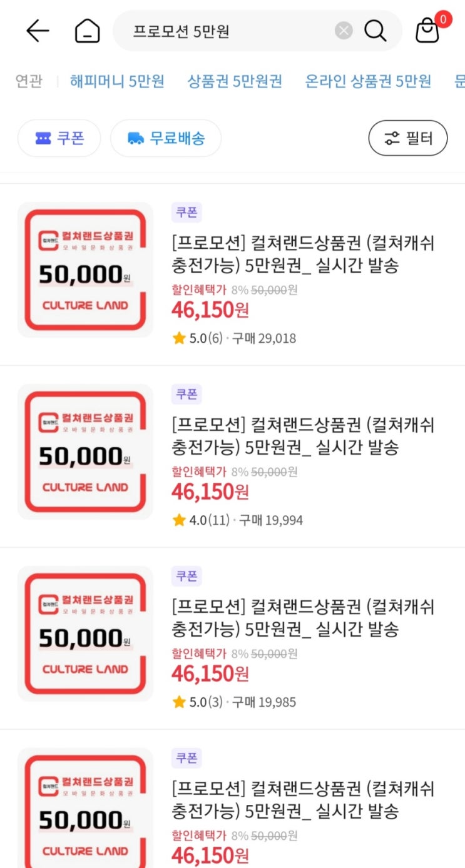Select related search 온라인 상품권 5만원

pos(368,81)
